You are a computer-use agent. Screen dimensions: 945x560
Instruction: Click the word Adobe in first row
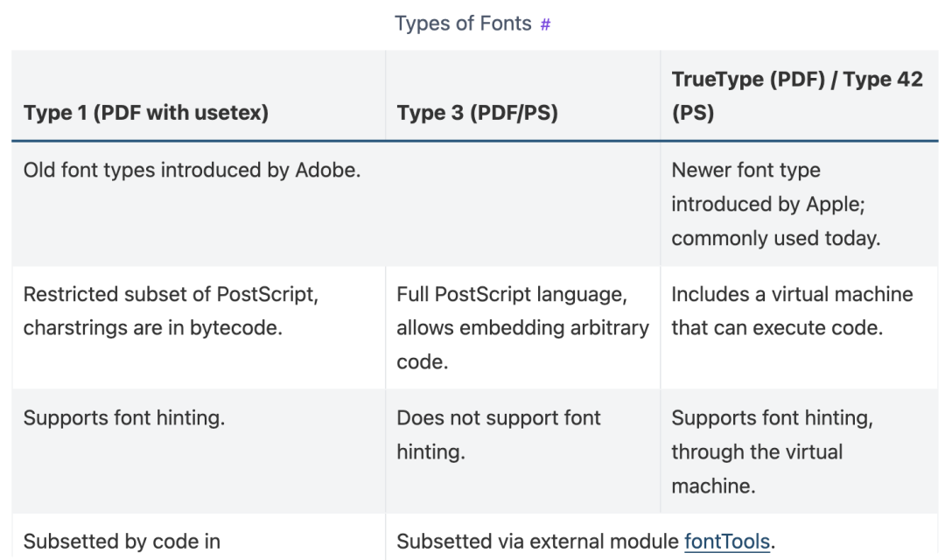tap(327, 170)
